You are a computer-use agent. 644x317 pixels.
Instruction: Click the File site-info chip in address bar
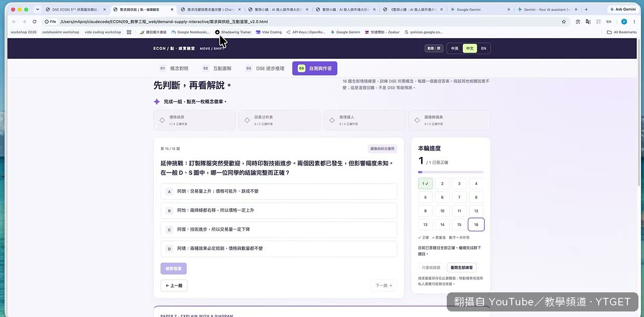pyautogui.click(x=50, y=22)
